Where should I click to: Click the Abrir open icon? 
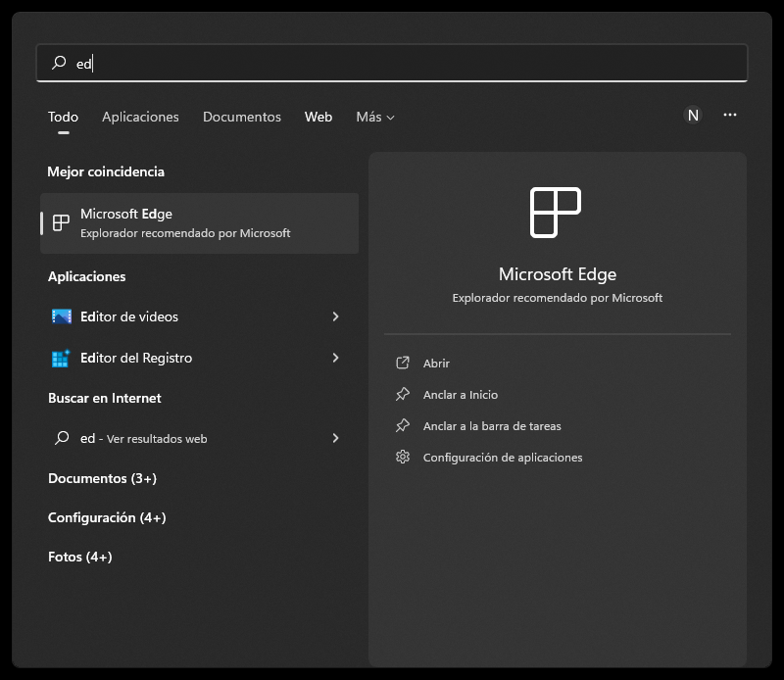(403, 363)
